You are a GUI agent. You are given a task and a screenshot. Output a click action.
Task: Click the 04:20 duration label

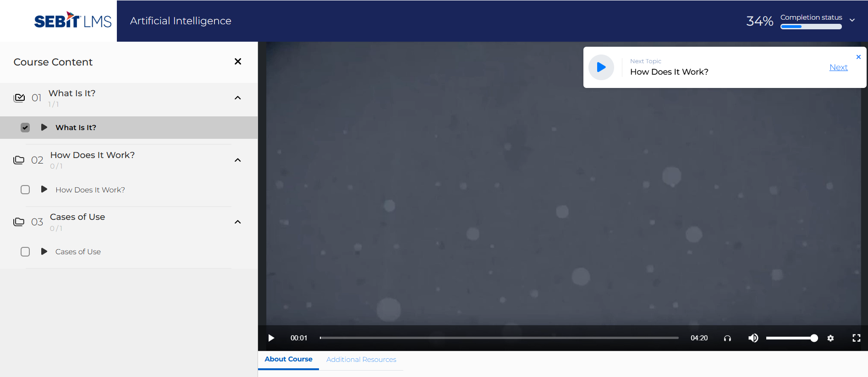point(699,338)
